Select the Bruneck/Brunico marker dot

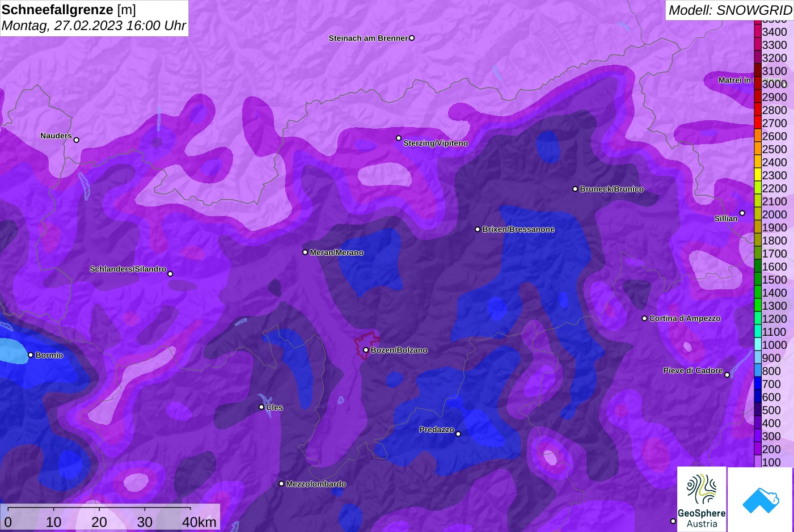coord(575,189)
